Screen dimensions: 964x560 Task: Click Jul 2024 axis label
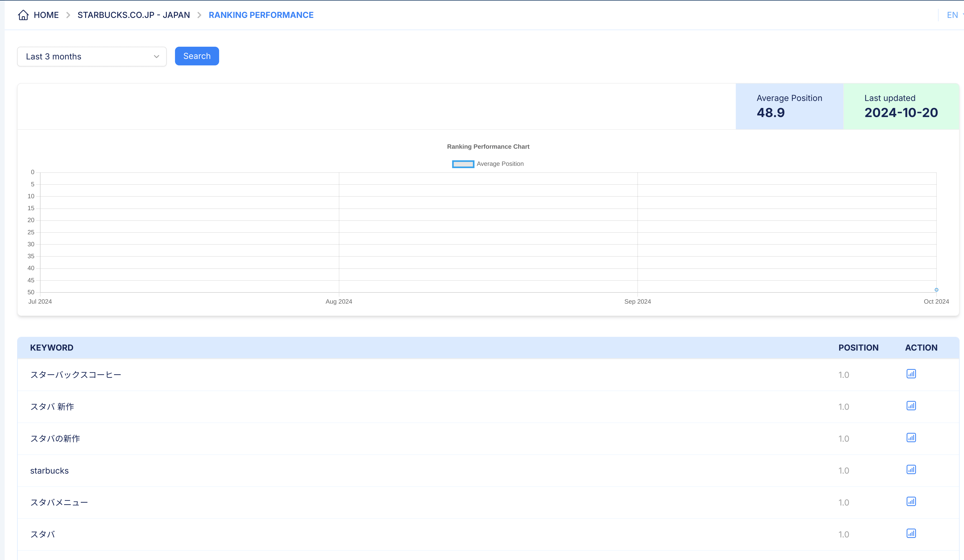(x=40, y=302)
